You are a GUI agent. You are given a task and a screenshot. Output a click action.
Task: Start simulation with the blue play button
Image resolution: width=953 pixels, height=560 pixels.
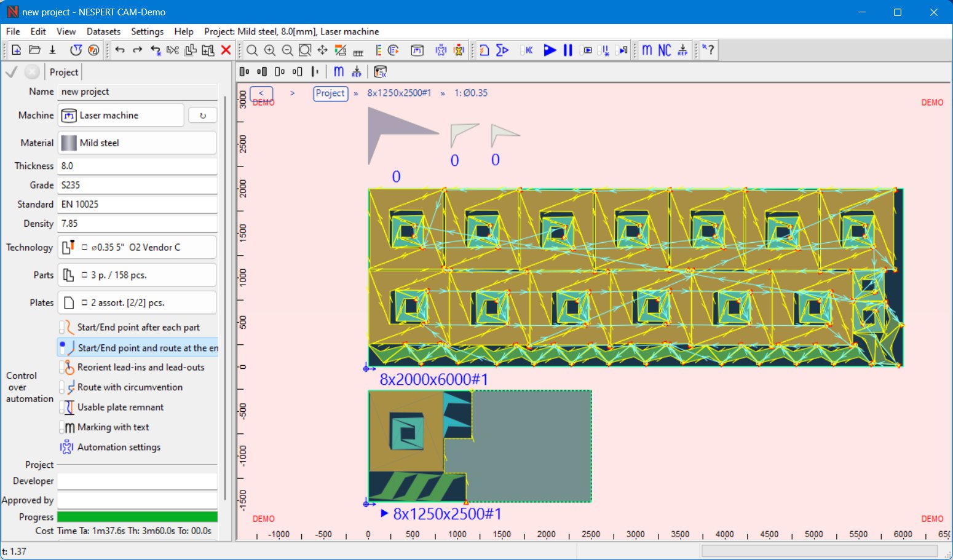coord(550,50)
